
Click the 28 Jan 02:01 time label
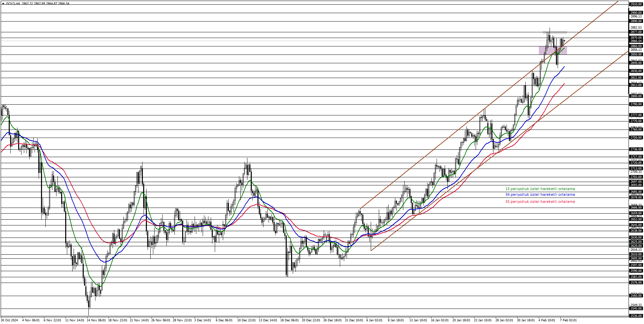pos(504,320)
